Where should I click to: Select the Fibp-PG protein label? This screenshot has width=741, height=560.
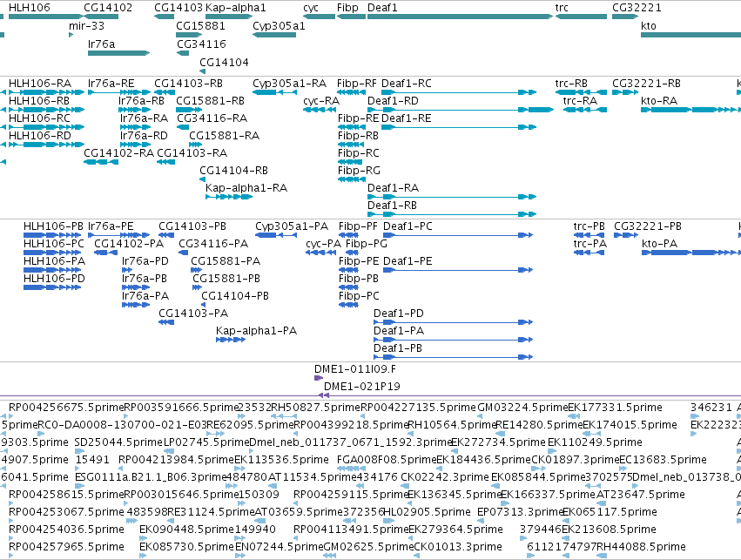click(x=367, y=244)
